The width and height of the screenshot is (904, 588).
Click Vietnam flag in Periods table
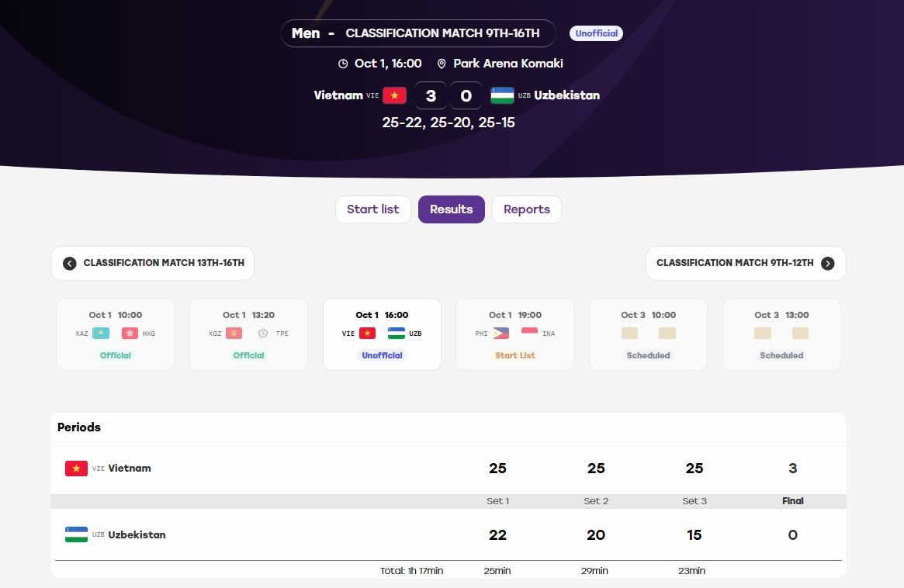(x=76, y=468)
